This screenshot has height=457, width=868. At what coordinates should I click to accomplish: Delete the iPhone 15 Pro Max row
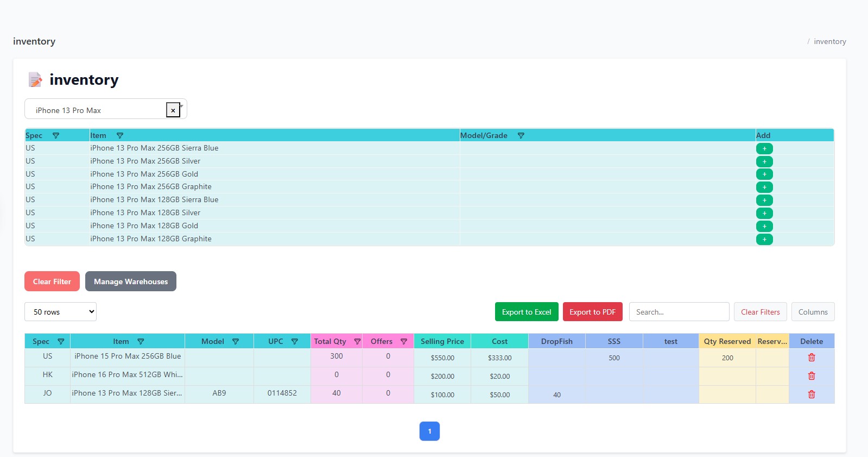click(x=812, y=358)
